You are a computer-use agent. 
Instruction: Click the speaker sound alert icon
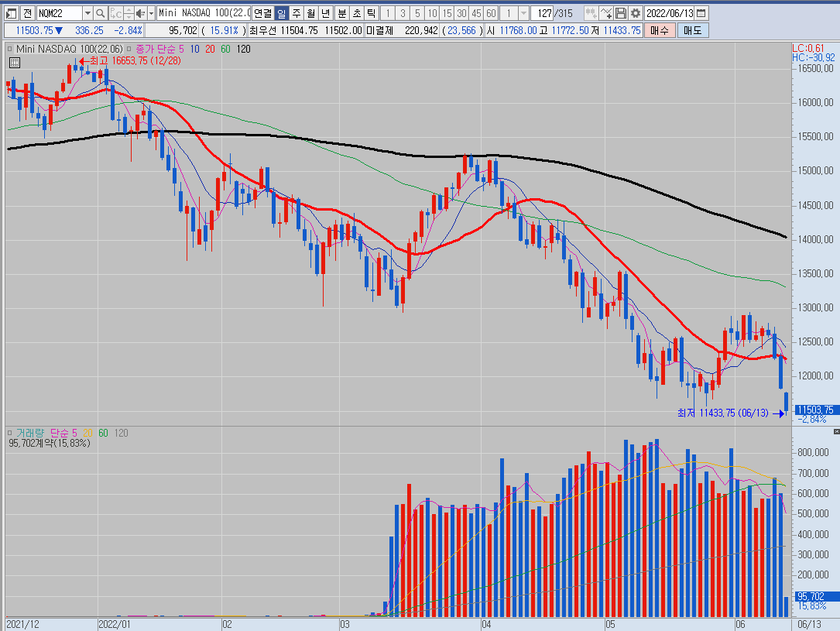tap(140, 13)
